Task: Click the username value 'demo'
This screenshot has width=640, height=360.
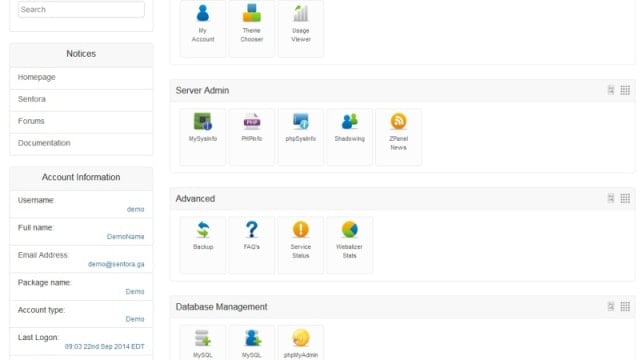Action: click(x=136, y=209)
